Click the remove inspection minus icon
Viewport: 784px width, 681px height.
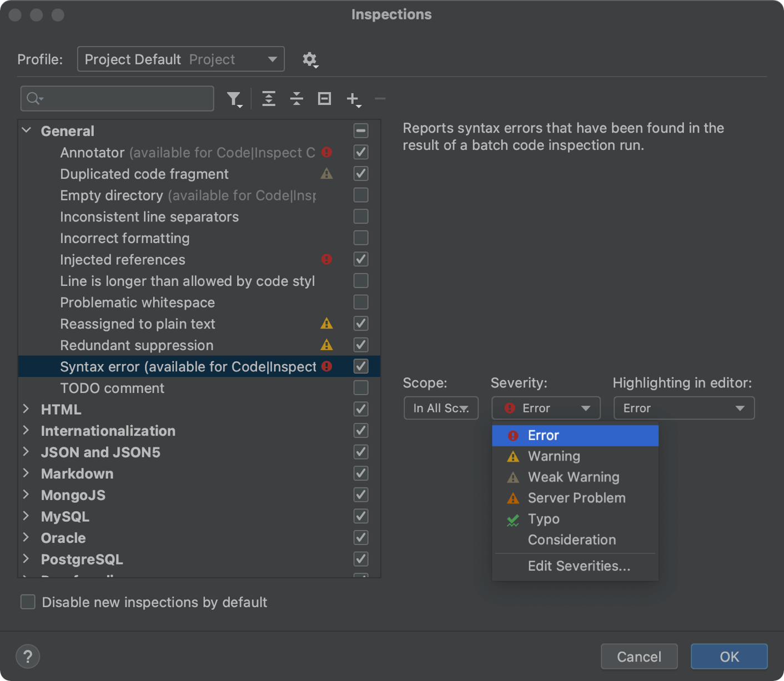[x=380, y=98]
